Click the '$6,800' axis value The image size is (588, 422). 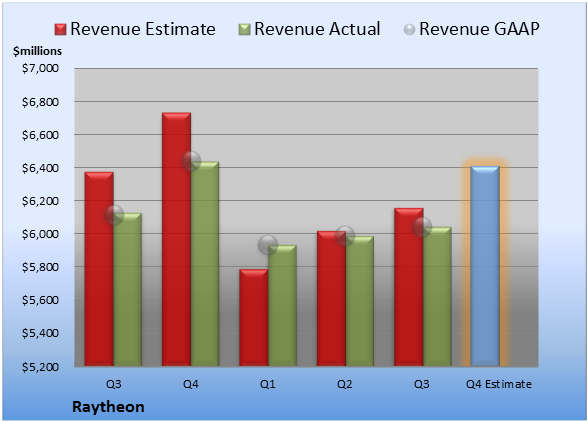click(40, 102)
